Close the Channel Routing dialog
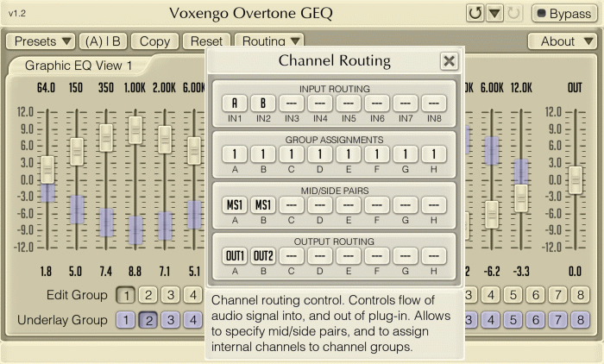 coord(450,61)
